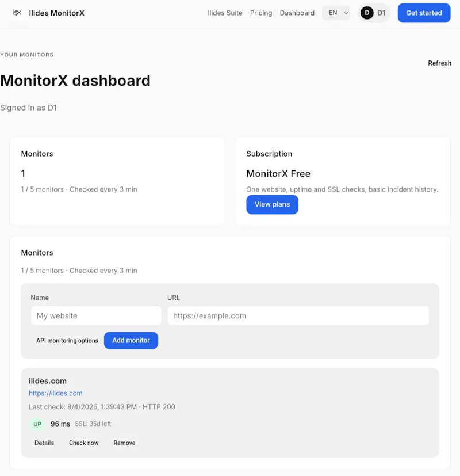Click the "SSL: 35d left" text

[93, 424]
